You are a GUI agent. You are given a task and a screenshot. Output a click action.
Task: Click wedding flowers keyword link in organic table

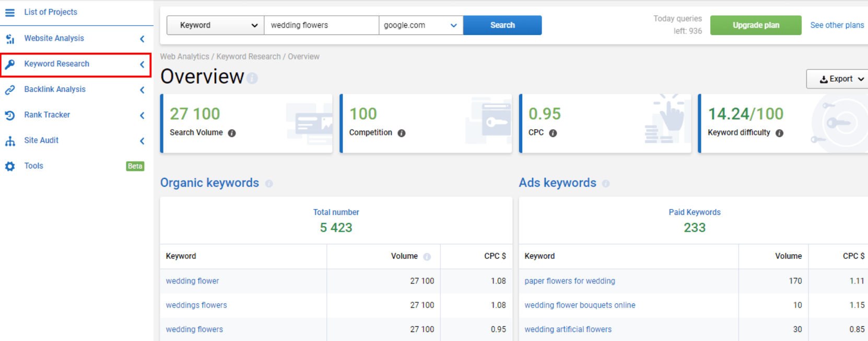pyautogui.click(x=194, y=329)
